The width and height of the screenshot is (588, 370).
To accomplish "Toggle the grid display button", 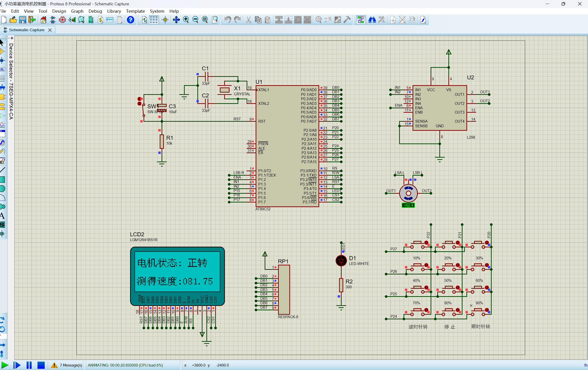I will pos(154,20).
